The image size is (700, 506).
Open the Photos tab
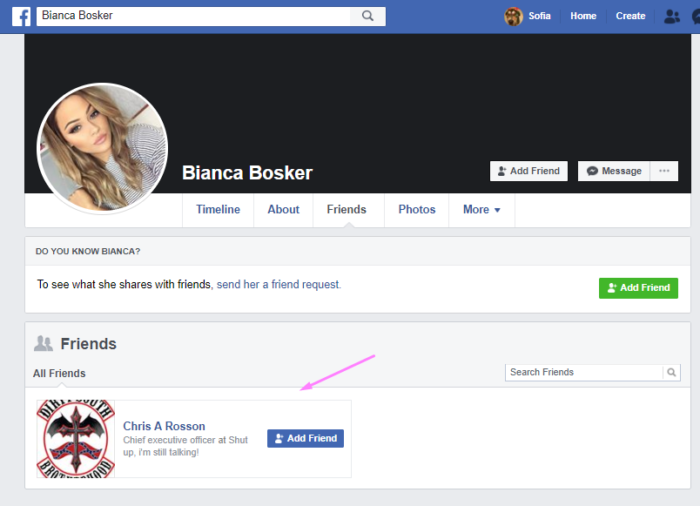(x=417, y=209)
